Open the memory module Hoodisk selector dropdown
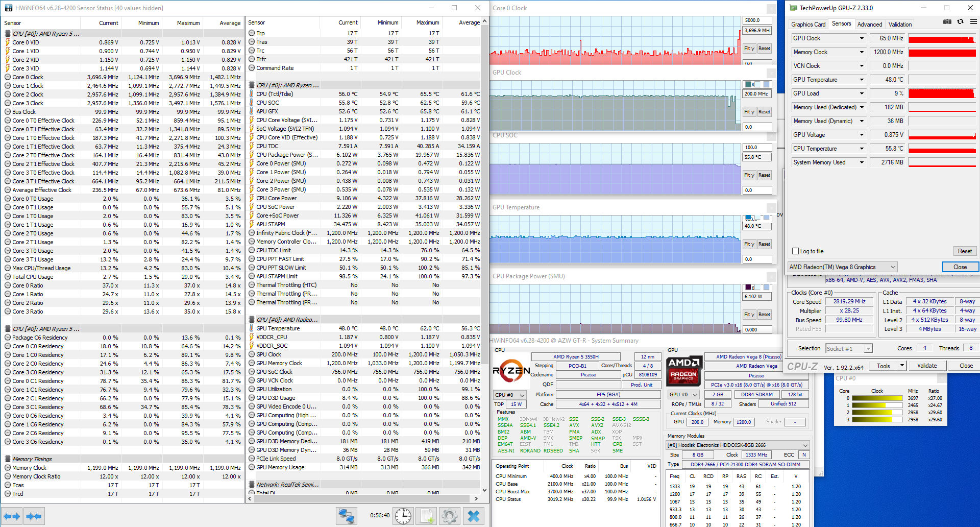Viewport: 980px width, 527px height. [x=738, y=445]
